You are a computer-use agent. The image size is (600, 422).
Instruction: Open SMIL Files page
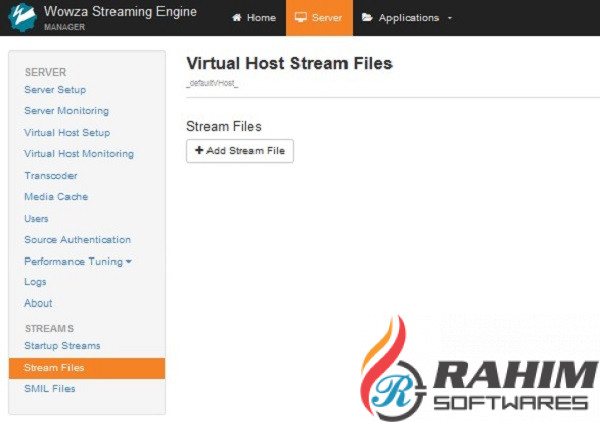(x=50, y=389)
